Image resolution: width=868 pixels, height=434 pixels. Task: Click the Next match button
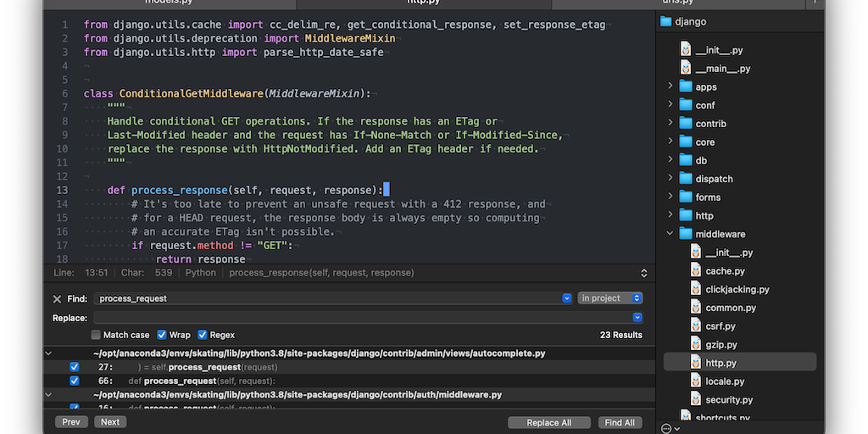110,421
